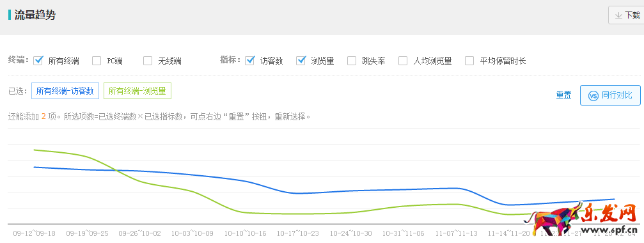
Task: Click the 10-24~10-30 axis label
Action: [350, 233]
